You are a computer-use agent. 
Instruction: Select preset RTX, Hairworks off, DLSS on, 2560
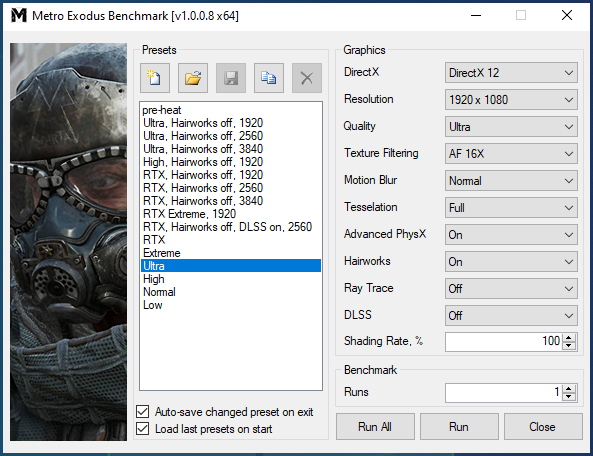tap(231, 227)
